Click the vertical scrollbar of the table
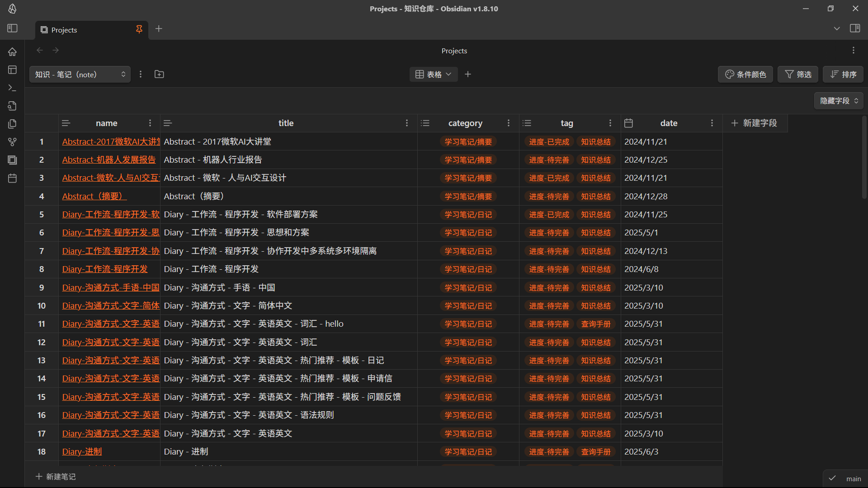 click(x=864, y=158)
